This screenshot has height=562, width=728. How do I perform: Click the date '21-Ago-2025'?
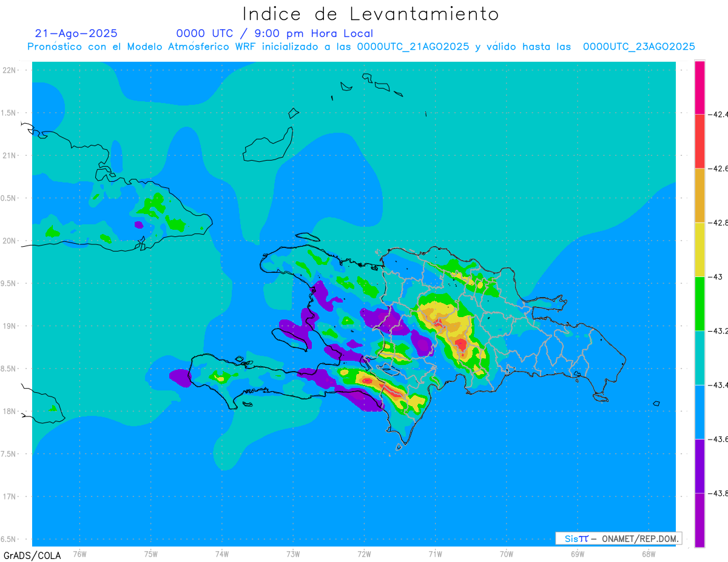(76, 33)
